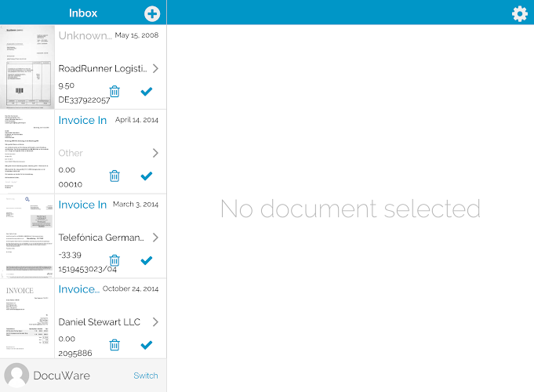The width and height of the screenshot is (534, 392).
Task: Click the amount -33.39
Action: [x=70, y=255]
